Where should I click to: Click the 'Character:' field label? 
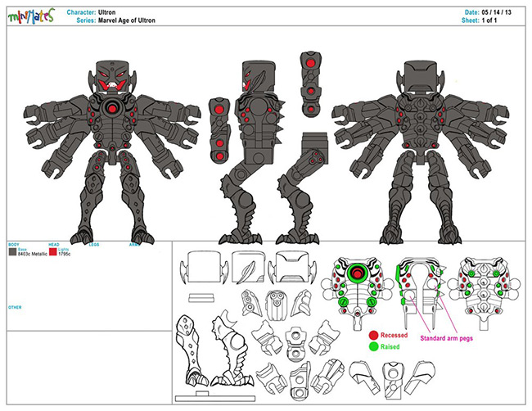(x=81, y=12)
